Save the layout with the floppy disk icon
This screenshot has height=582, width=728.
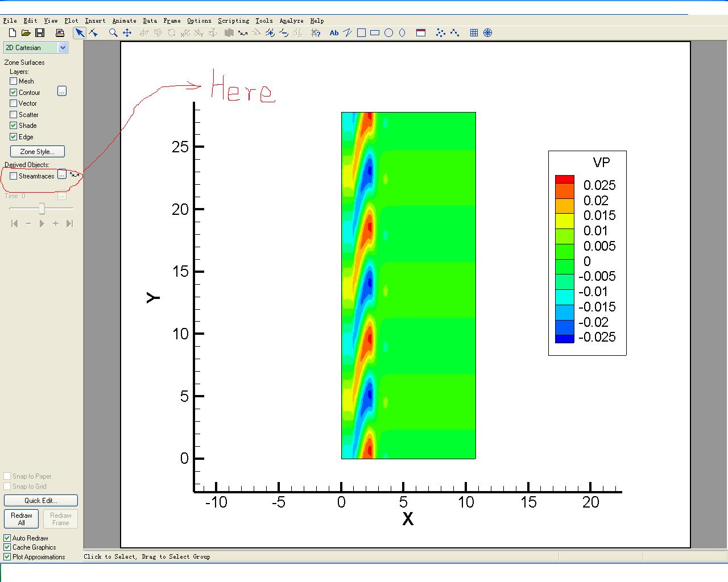(39, 32)
